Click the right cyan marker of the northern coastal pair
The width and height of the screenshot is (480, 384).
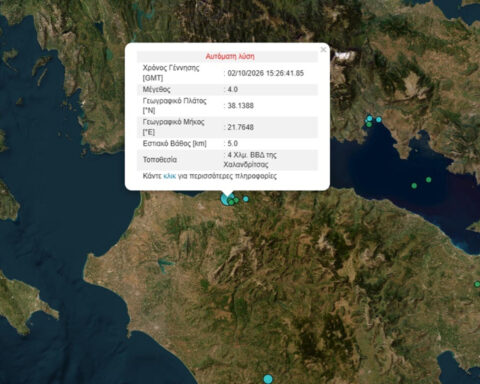(379, 119)
